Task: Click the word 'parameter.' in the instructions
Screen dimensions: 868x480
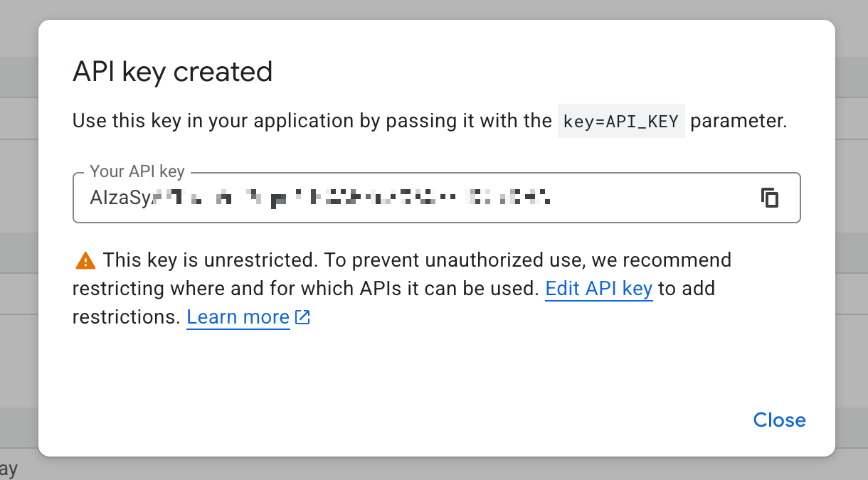Action: pyautogui.click(x=738, y=121)
